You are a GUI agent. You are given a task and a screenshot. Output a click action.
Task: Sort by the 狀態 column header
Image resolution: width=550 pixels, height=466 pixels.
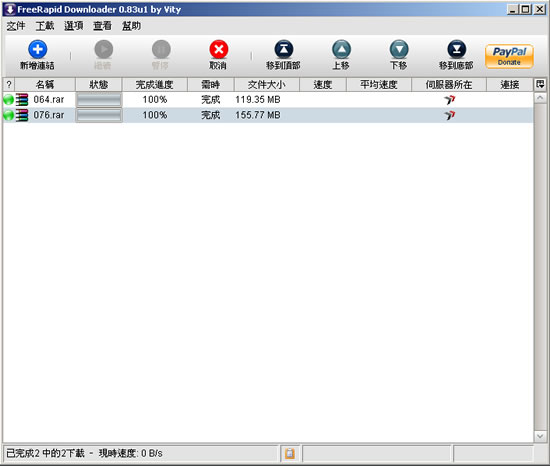point(99,85)
